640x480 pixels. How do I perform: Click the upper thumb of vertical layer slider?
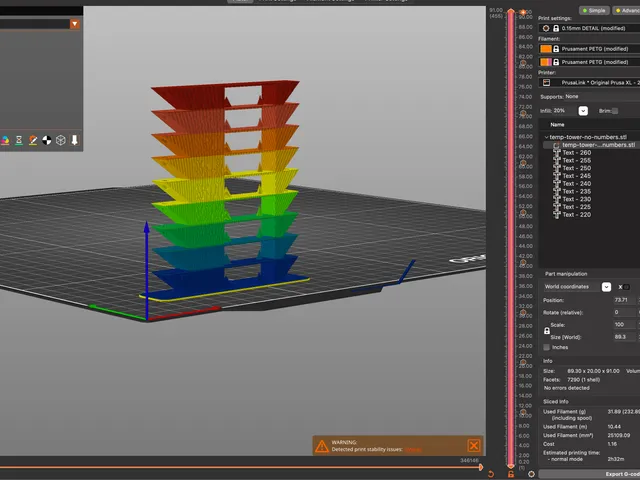pos(511,12)
